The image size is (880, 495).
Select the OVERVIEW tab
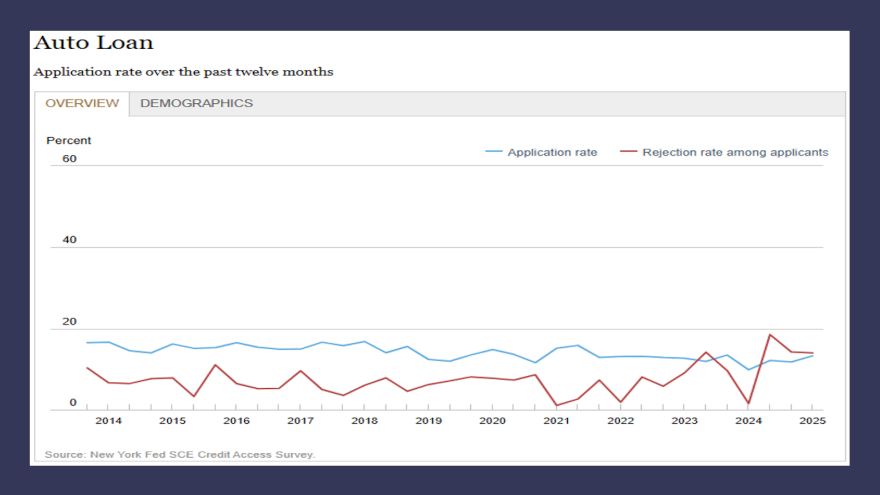click(x=82, y=103)
